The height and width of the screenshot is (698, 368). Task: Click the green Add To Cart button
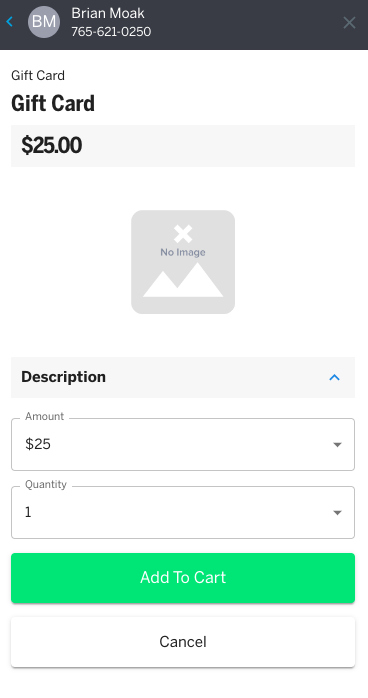(x=183, y=578)
